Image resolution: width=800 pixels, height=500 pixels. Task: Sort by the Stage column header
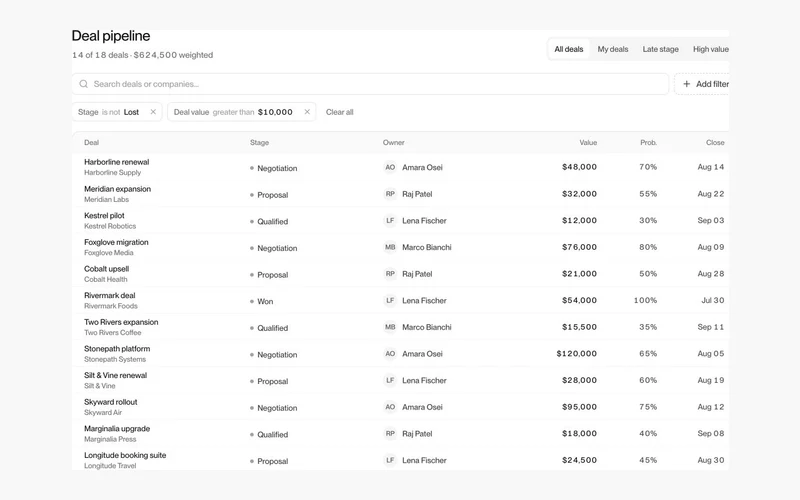[x=259, y=142]
